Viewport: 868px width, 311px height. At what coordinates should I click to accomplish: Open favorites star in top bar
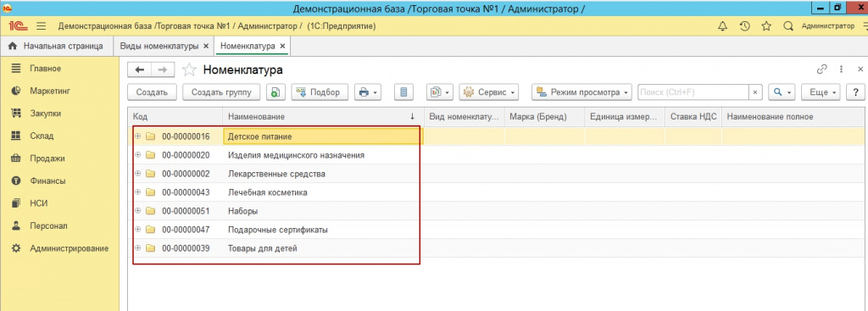click(766, 26)
